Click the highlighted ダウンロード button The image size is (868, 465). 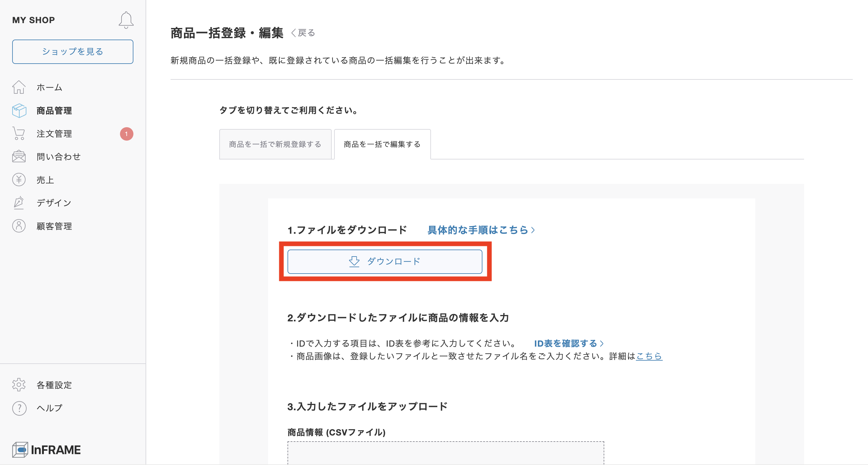point(386,262)
